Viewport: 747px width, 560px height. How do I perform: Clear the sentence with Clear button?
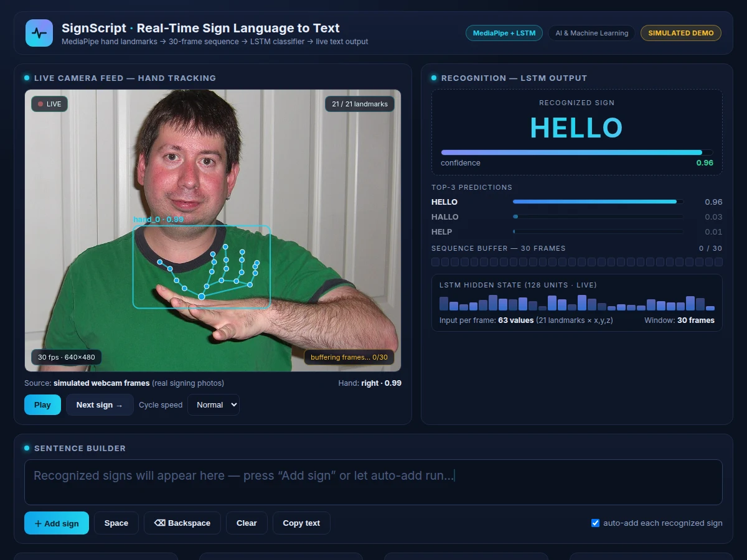(247, 523)
